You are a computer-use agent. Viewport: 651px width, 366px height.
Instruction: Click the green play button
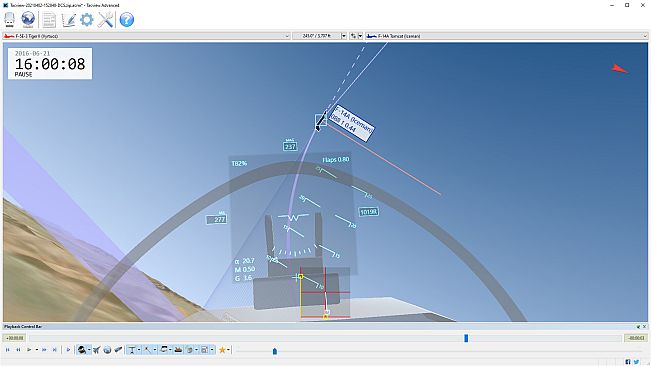click(x=29, y=350)
